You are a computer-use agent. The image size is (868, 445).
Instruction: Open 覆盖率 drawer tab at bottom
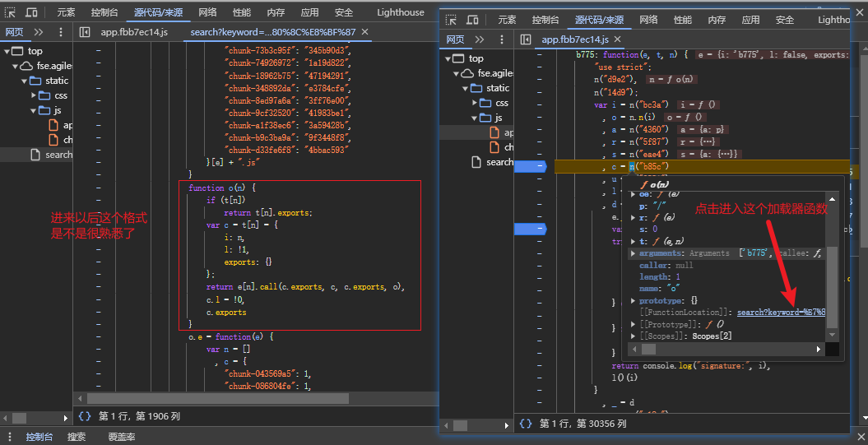tap(121, 437)
